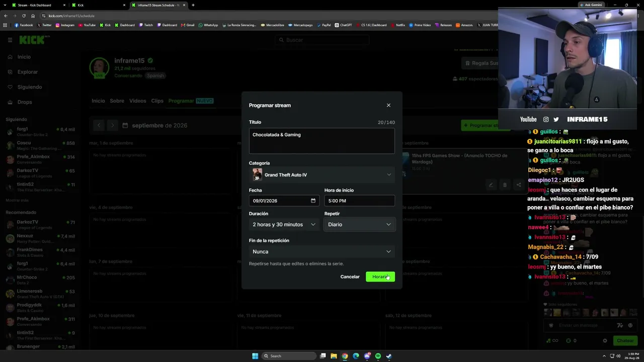
Task: Open Steam from the taskbar
Action: click(x=389, y=356)
